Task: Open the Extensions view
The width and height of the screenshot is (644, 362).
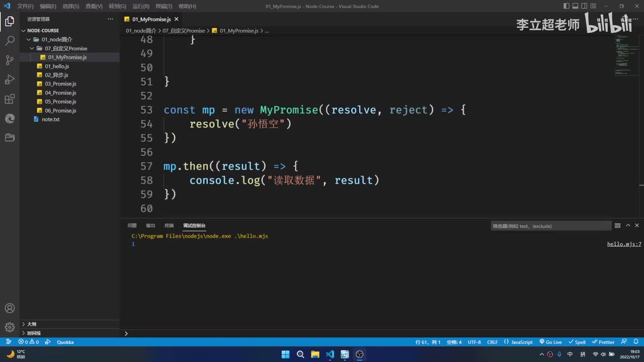Action: click(10, 99)
